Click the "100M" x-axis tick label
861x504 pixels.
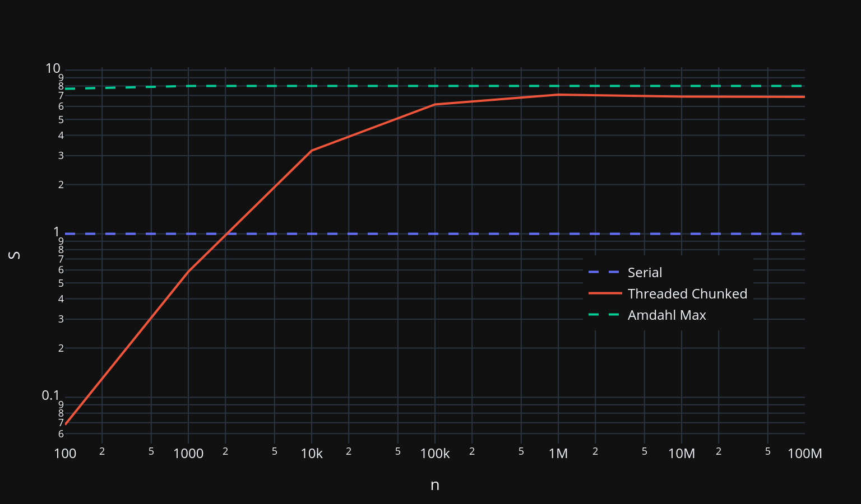[x=805, y=454]
